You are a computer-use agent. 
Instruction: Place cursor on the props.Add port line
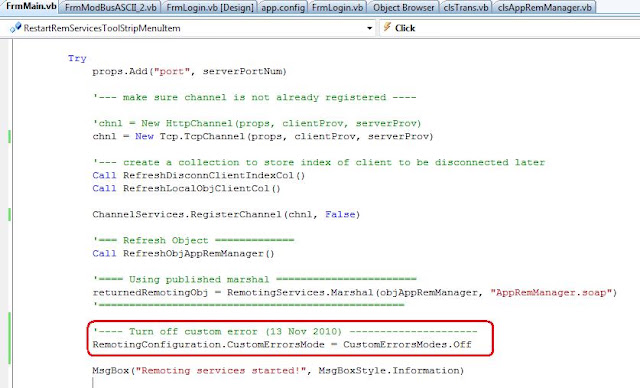[x=189, y=71]
